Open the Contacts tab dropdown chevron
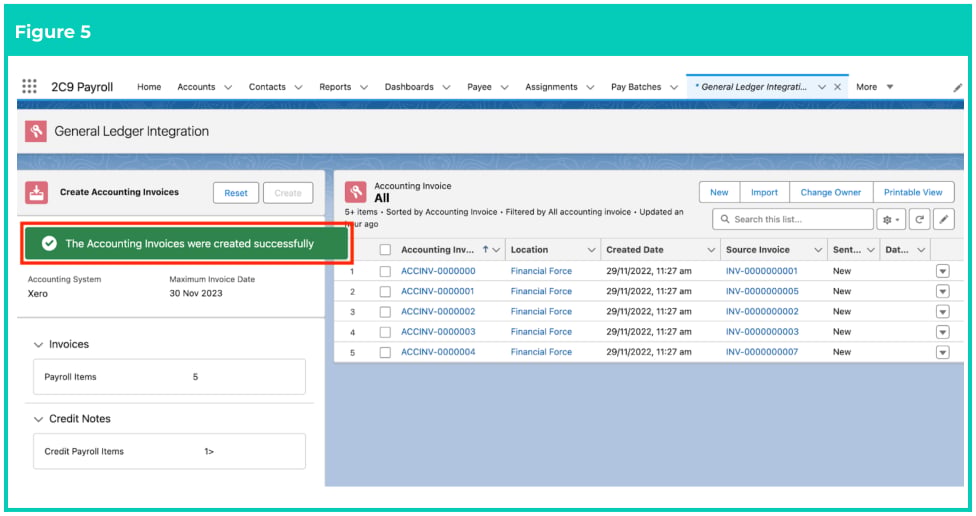This screenshot has width=976, height=516. 298,87
